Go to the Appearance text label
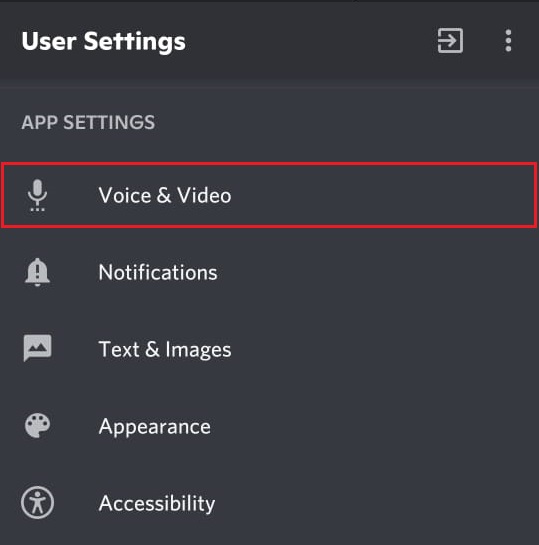 155,427
